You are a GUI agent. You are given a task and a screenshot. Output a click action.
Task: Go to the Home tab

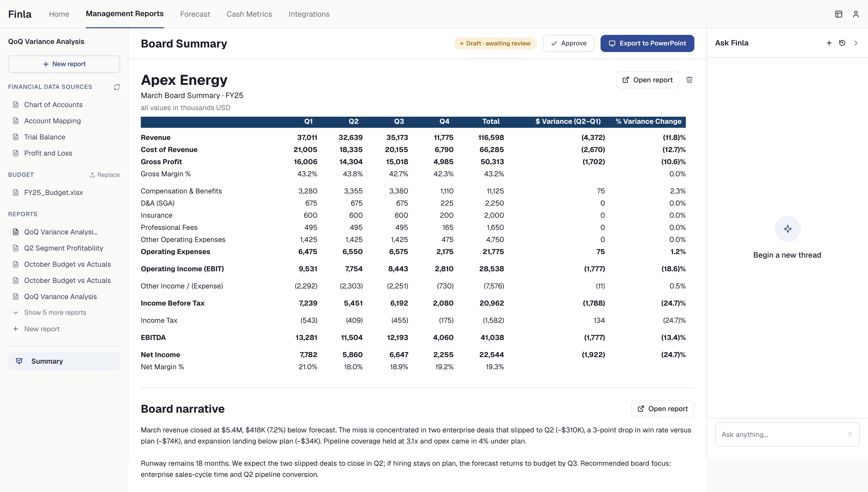click(x=59, y=14)
